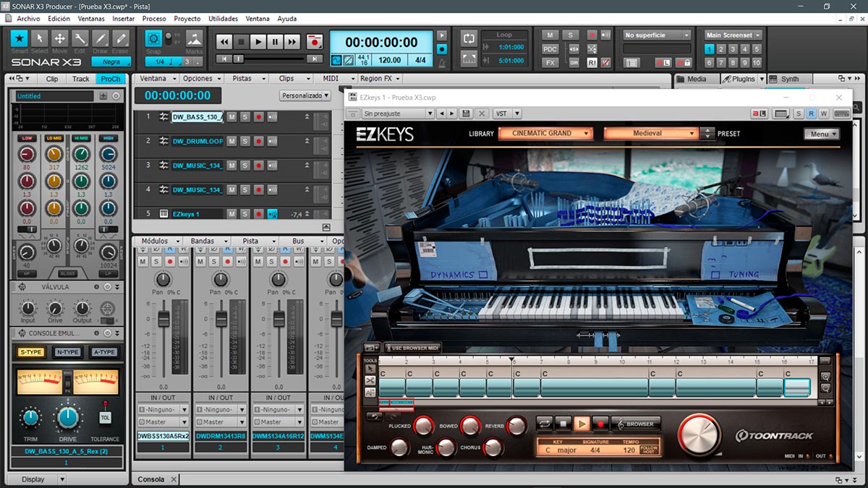Toggle the Snap to grid button
The height and width of the screenshot is (488, 868).
click(153, 38)
